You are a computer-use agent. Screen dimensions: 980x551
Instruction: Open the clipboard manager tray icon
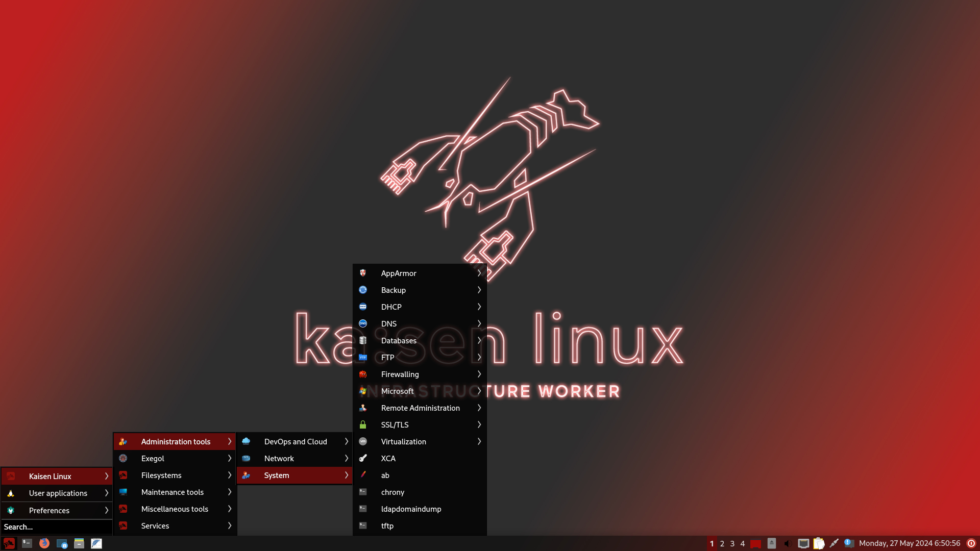(819, 543)
